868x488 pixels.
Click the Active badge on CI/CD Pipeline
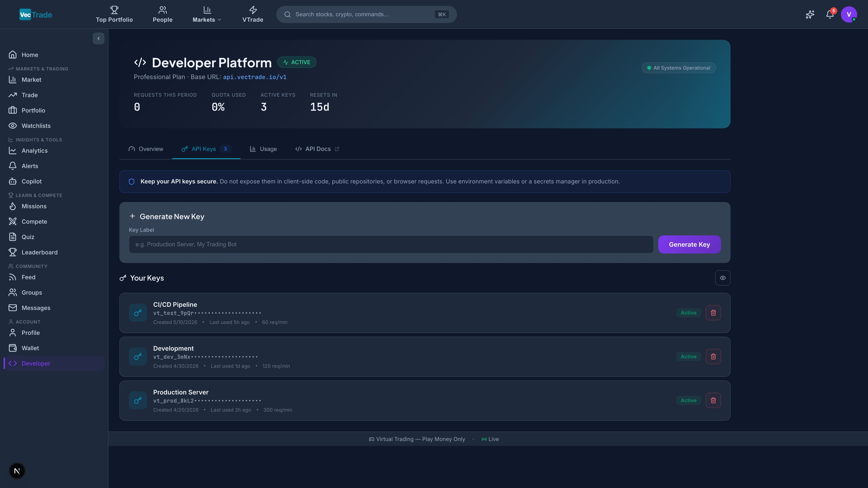(688, 313)
